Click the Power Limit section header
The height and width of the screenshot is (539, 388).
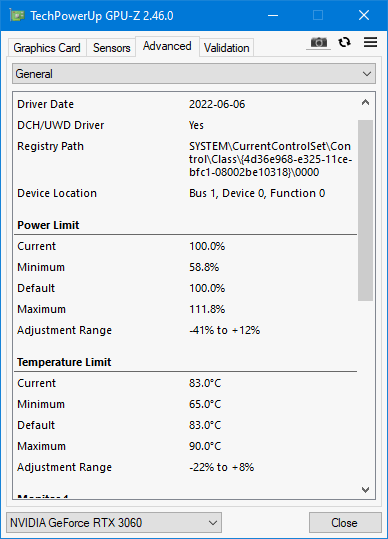tap(48, 225)
